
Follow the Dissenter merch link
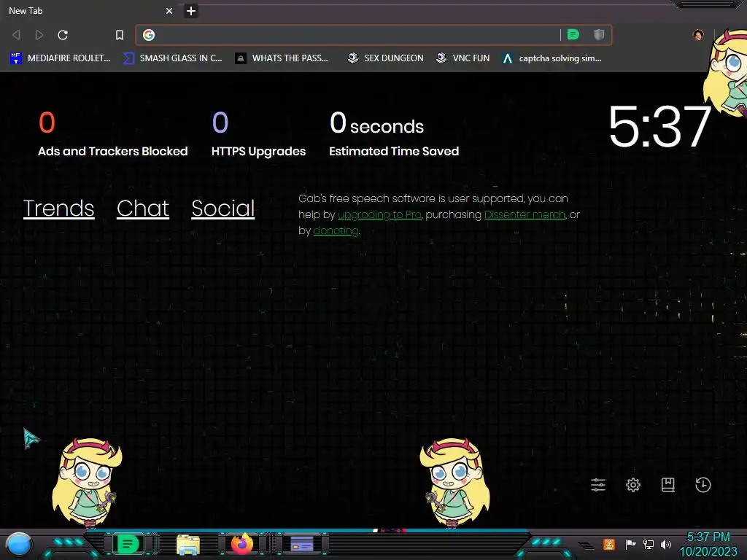(x=525, y=215)
